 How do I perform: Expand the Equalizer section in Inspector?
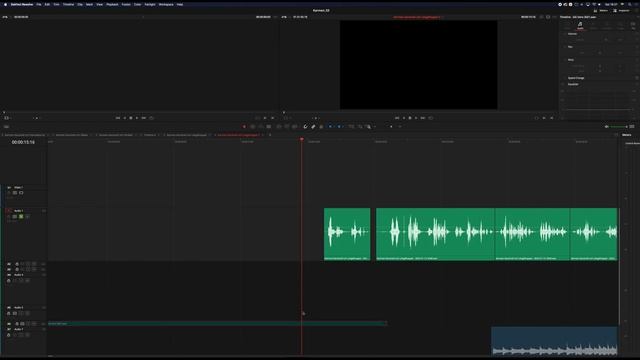tap(573, 84)
